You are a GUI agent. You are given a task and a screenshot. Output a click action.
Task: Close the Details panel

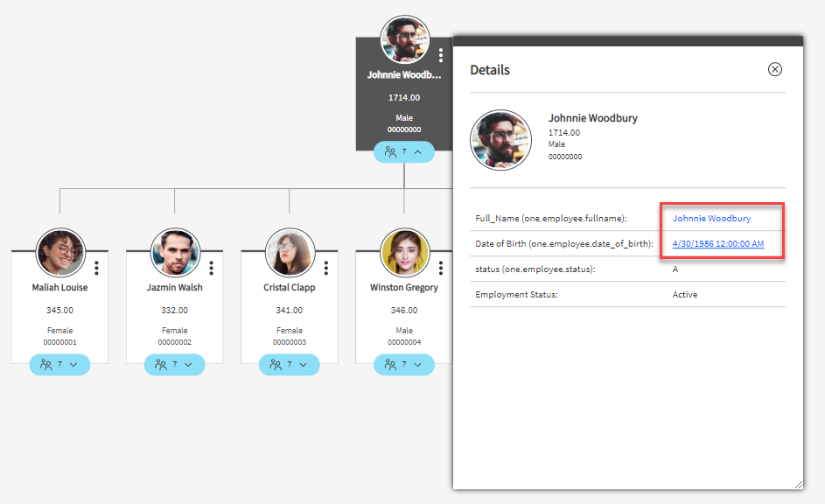coord(774,69)
